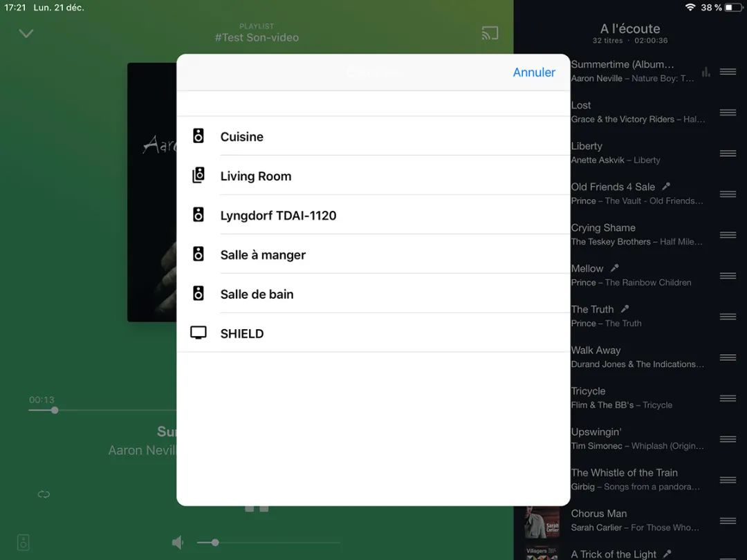The image size is (747, 560).
Task: Choose the Salle de bain speaker
Action: (257, 295)
